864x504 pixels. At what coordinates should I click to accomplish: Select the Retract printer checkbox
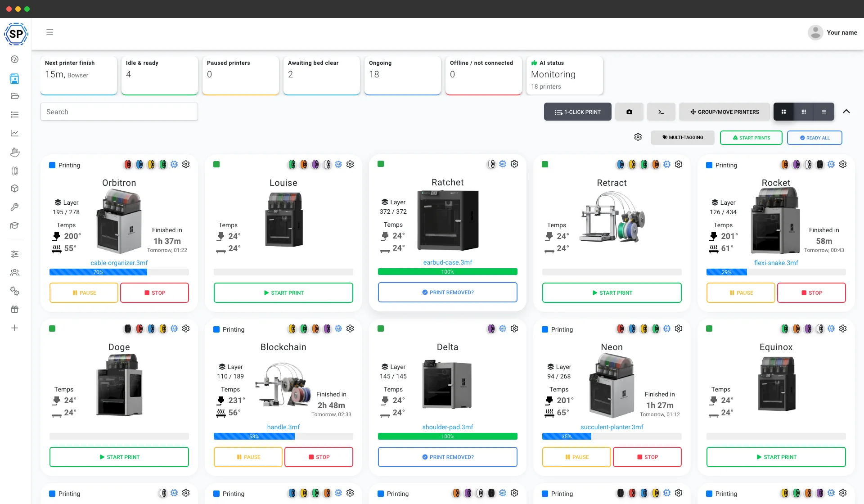(545, 164)
